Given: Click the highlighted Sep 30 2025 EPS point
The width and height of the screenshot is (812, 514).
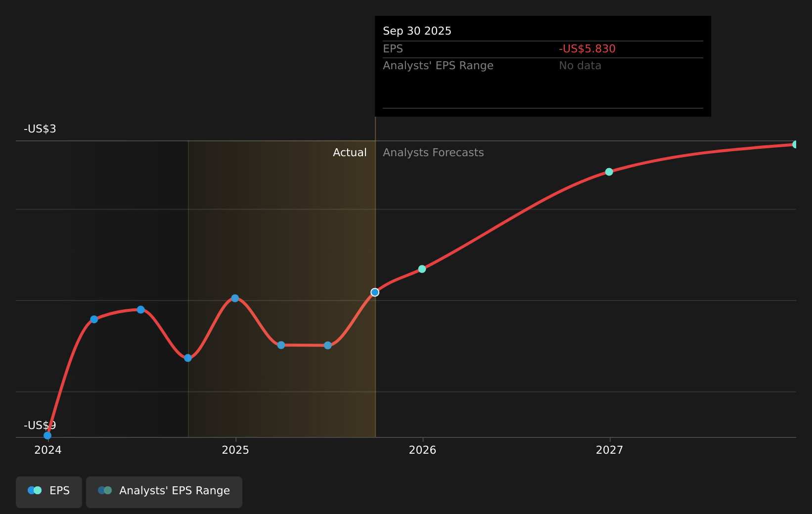Looking at the screenshot, I should coord(375,292).
